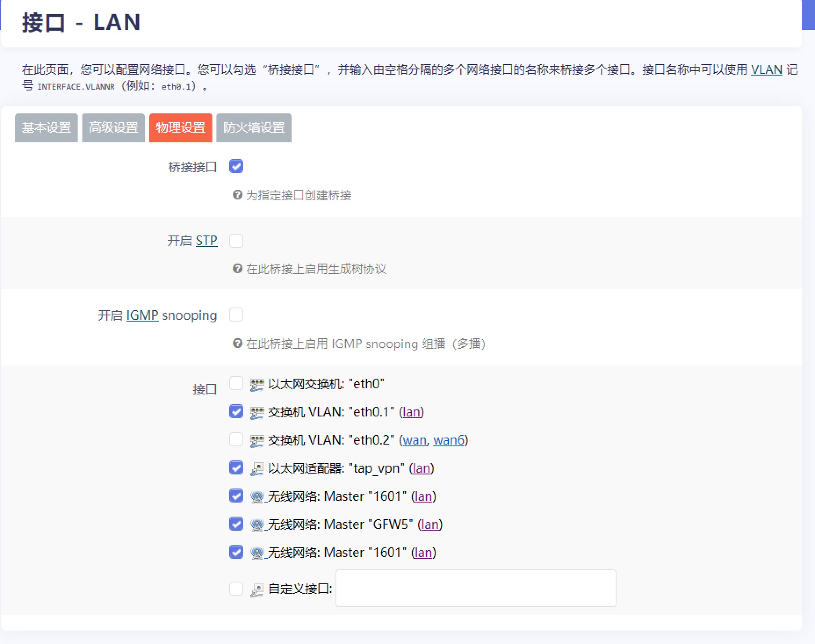Screen dimensions: 815x644
Task: Click the 自定义接口 text input field
Action: click(x=476, y=588)
